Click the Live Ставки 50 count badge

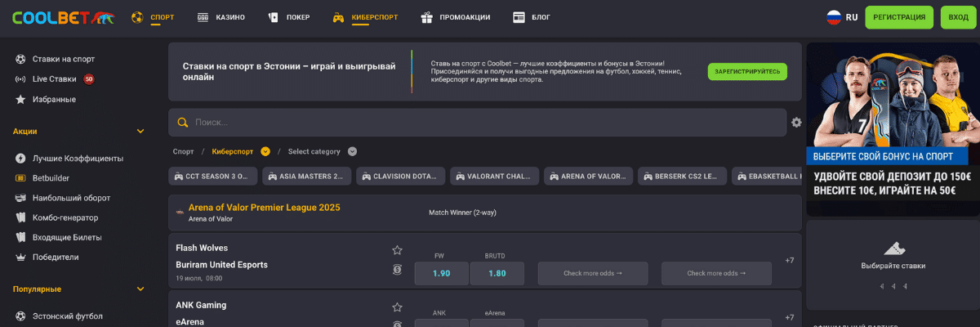(x=88, y=79)
